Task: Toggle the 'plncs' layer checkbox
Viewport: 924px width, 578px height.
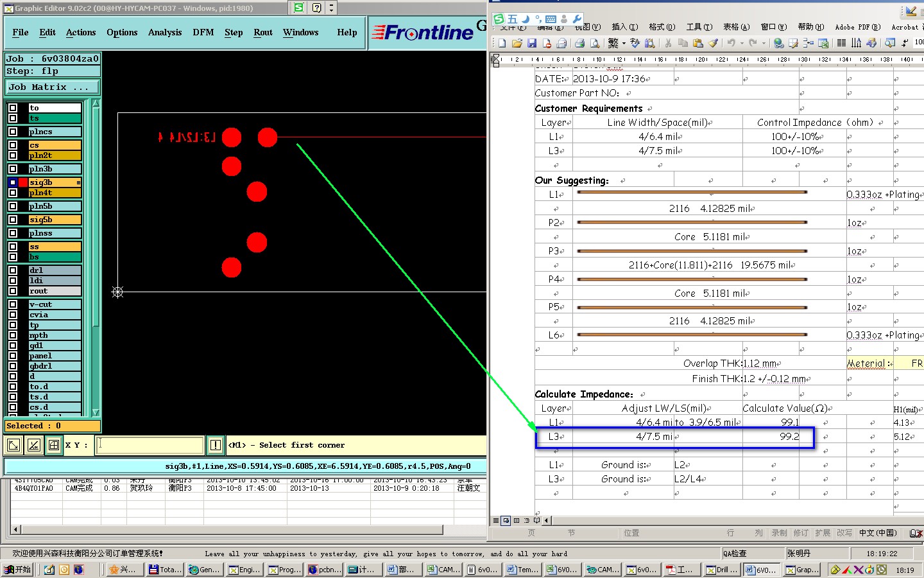Action: click(x=13, y=132)
